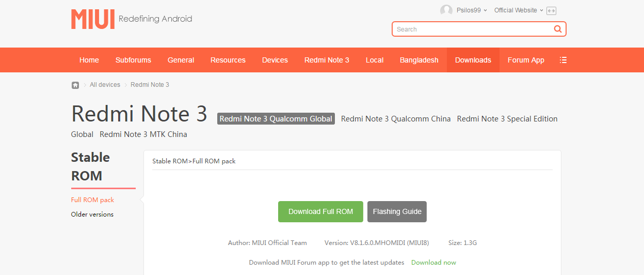Viewport: 644px width, 275px height.
Task: Click the Author: MIUI Official Team text
Action: (267, 242)
